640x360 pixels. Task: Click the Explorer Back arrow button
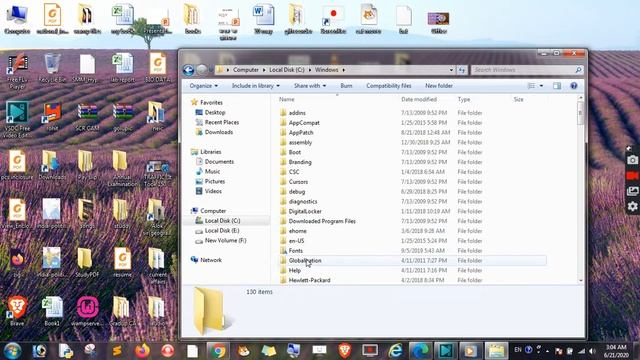tap(188, 70)
